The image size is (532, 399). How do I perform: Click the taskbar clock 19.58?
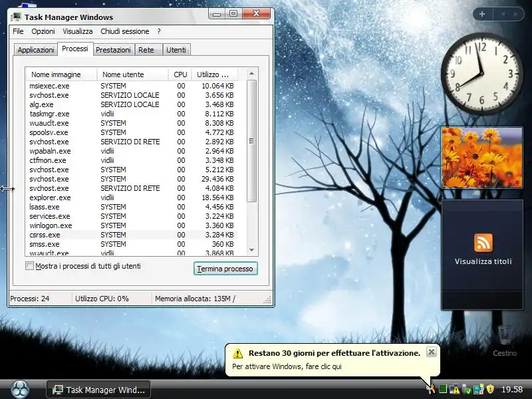click(512, 389)
